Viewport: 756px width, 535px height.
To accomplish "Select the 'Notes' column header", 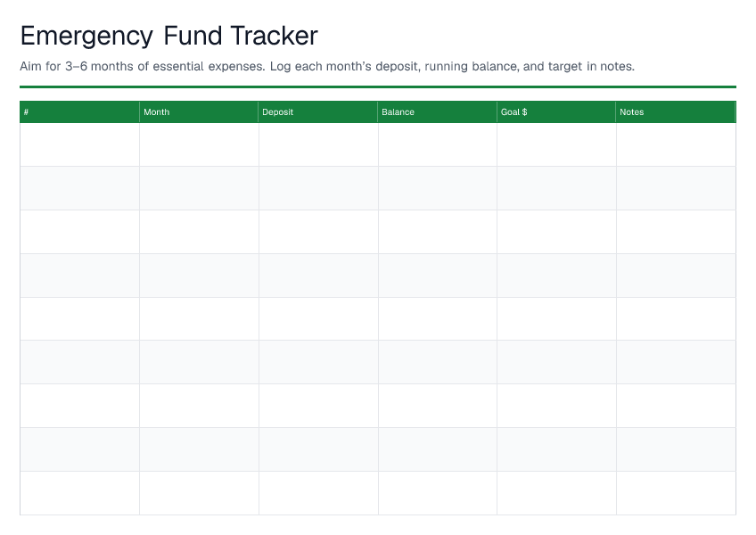I will click(676, 112).
